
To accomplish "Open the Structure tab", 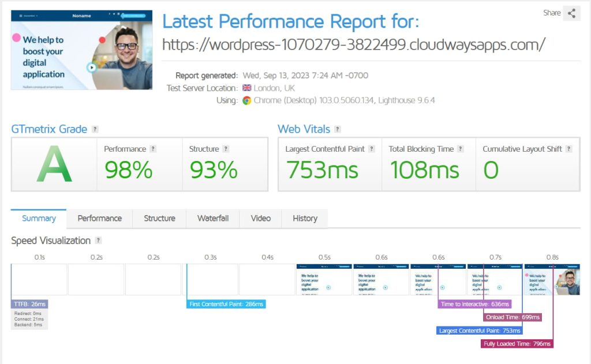I will point(159,219).
